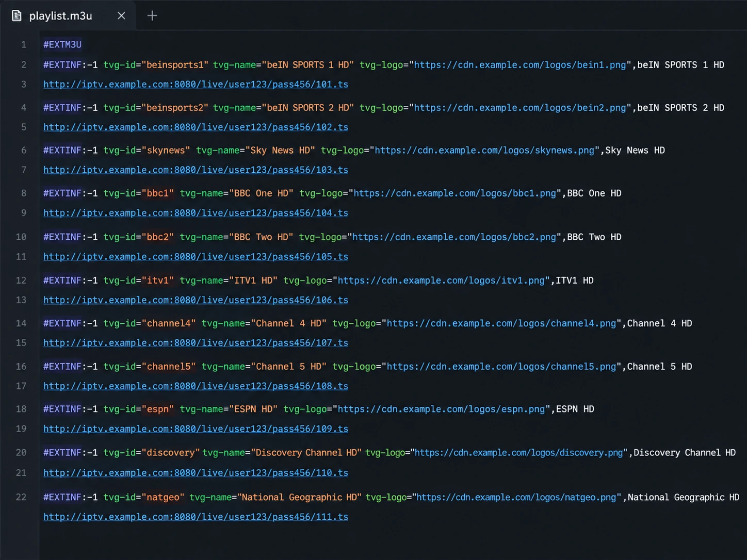Image resolution: width=747 pixels, height=560 pixels.
Task: Click line number 12 in gutter
Action: (21, 280)
